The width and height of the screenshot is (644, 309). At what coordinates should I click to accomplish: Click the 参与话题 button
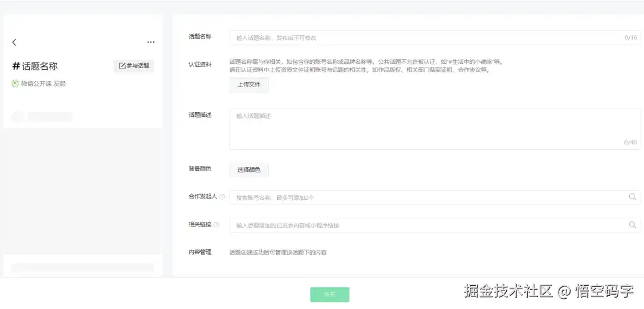point(134,66)
